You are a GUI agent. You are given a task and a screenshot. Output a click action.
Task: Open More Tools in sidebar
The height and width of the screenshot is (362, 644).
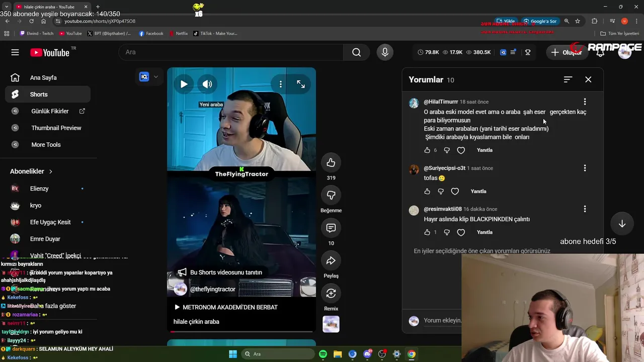point(48,145)
